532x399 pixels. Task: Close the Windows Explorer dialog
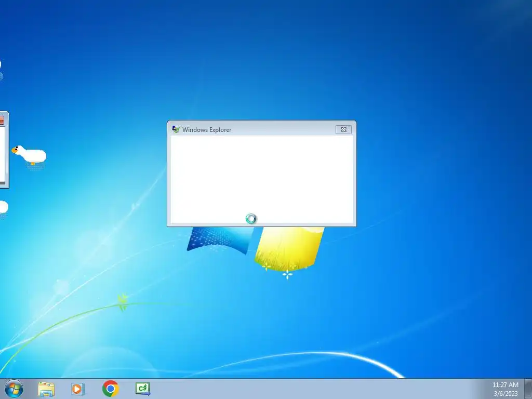tap(343, 129)
